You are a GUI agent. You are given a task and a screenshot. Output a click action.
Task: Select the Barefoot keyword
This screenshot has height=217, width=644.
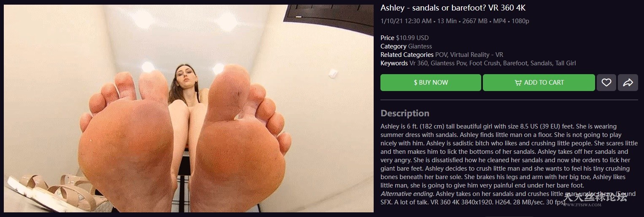(x=515, y=63)
